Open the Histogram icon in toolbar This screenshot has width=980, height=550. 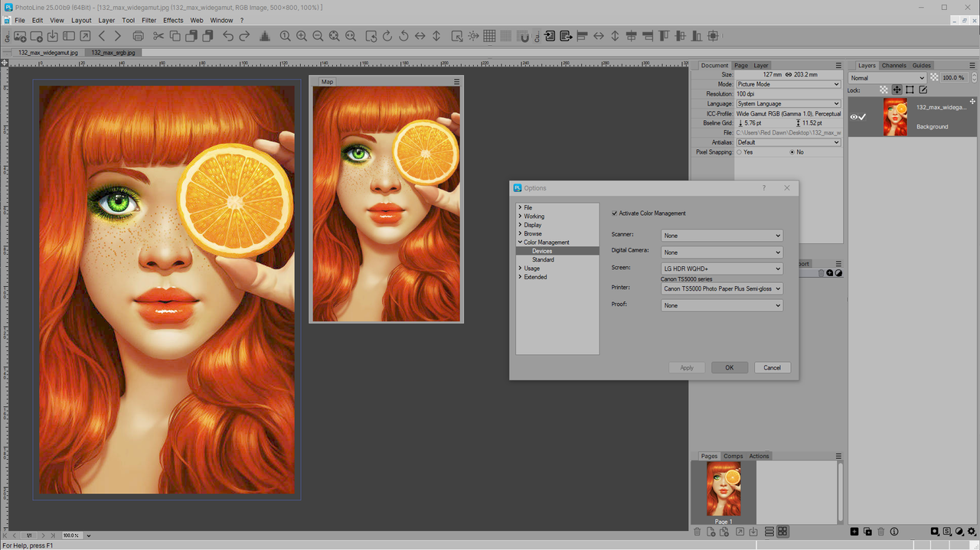pos(265,36)
